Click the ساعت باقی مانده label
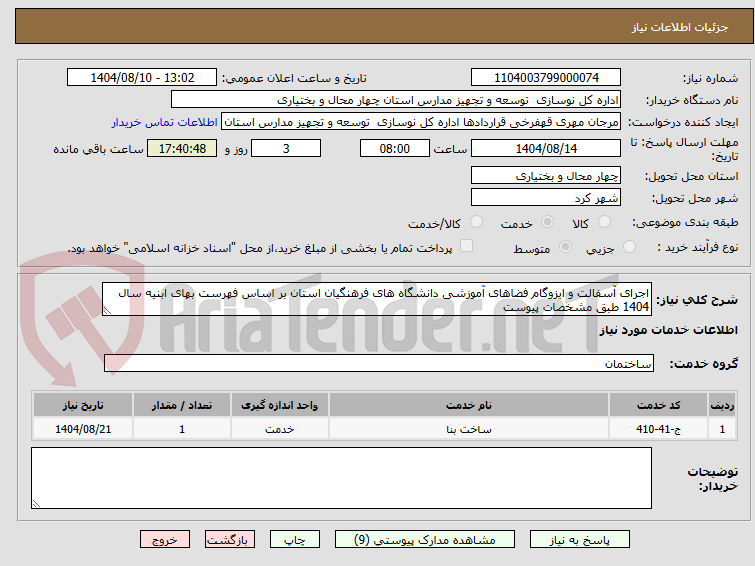Image resolution: width=755 pixels, height=566 pixels. [x=98, y=149]
